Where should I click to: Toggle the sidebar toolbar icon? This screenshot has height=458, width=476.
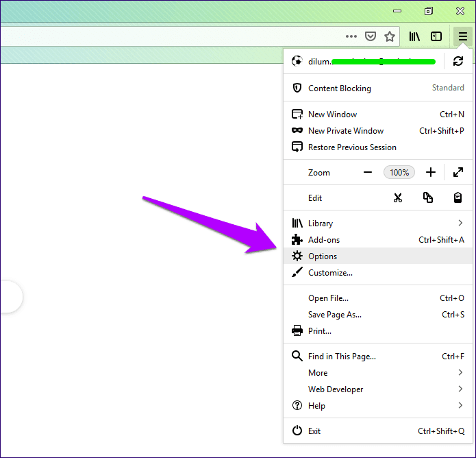(436, 36)
